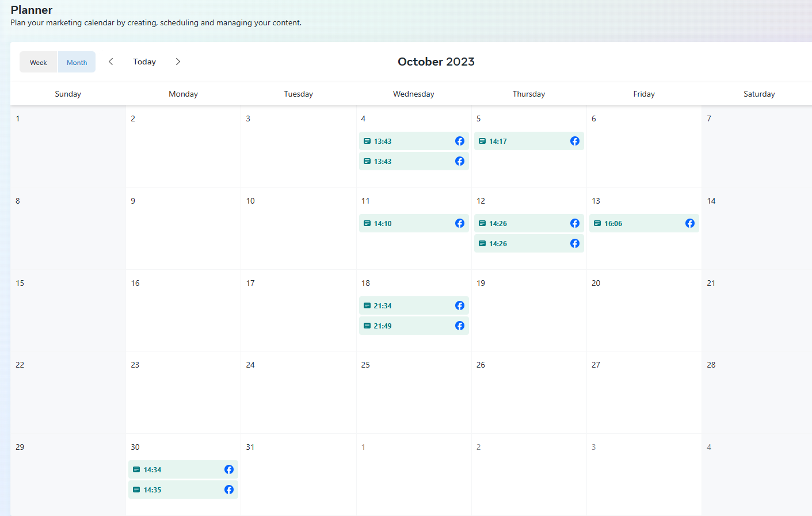Screen dimensions: 812x516
Task: Switch to Week view
Action: click(39, 62)
